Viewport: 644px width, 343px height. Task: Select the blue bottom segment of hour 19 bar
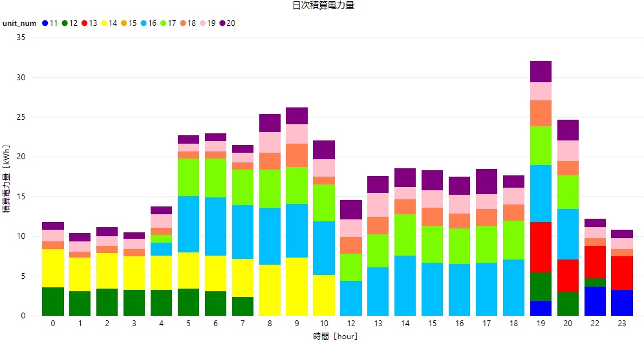pos(541,309)
